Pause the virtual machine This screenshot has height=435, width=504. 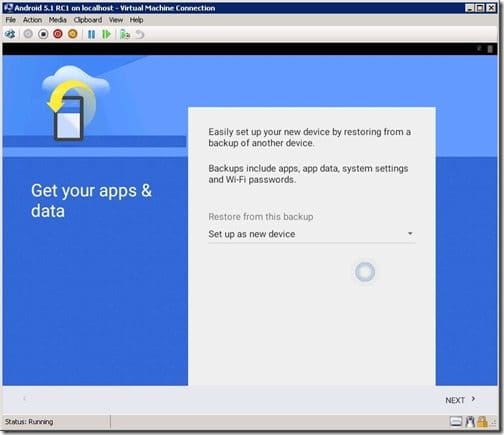(x=91, y=34)
